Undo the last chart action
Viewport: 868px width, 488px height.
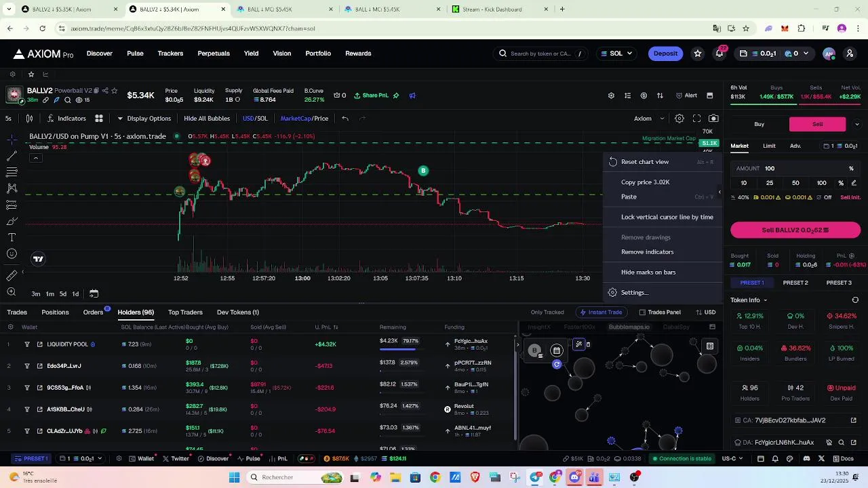point(345,119)
